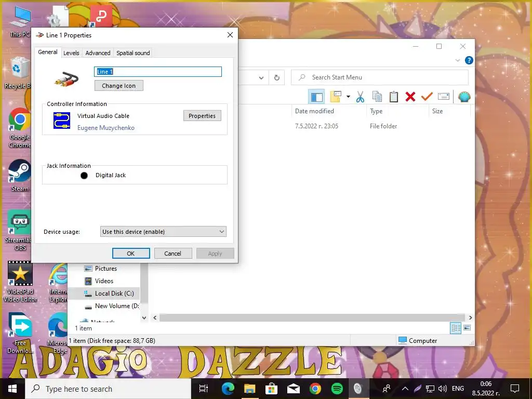Open the Windows Start menu
The width and height of the screenshot is (532, 399).
12,389
